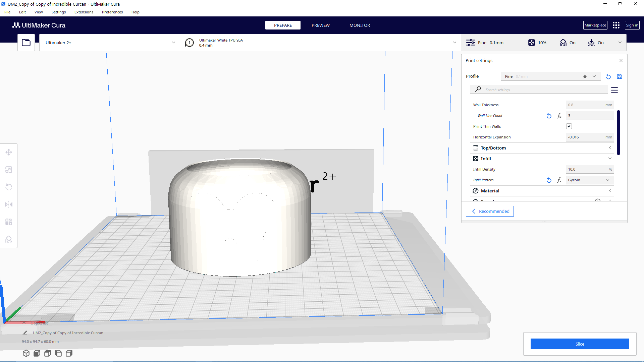This screenshot has height=362, width=644.
Task: Save the current profile icon
Action: pyautogui.click(x=620, y=76)
